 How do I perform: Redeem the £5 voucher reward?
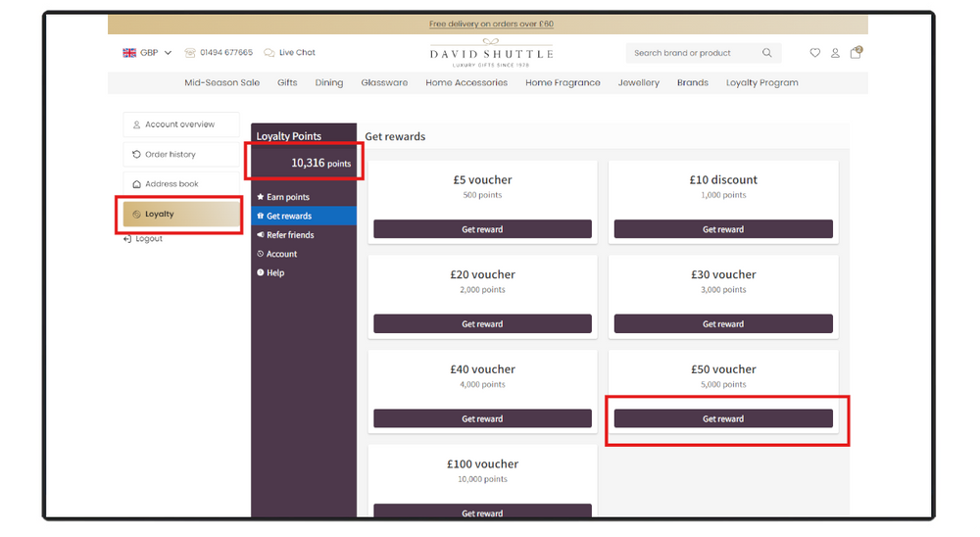coord(482,229)
